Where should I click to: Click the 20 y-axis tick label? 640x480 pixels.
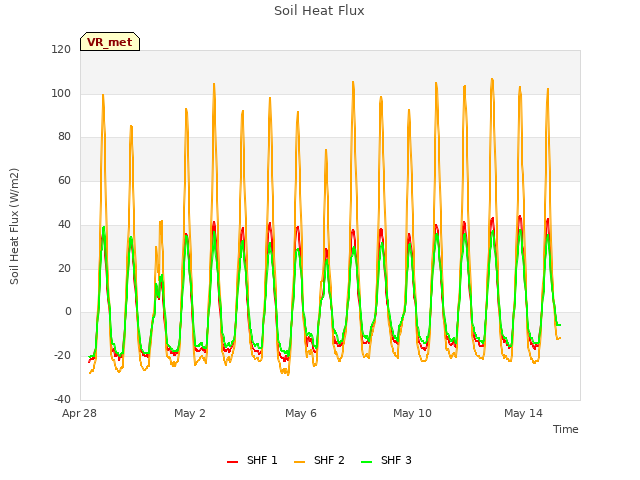(x=64, y=269)
